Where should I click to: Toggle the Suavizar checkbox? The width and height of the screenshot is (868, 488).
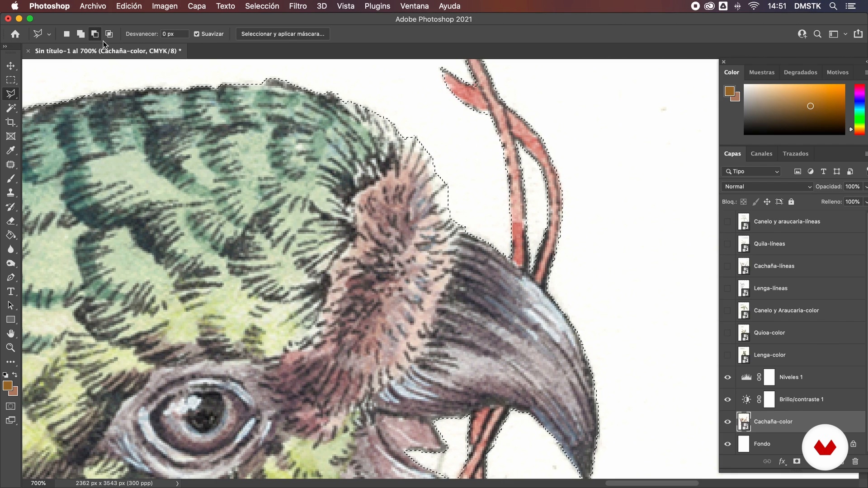[197, 34]
